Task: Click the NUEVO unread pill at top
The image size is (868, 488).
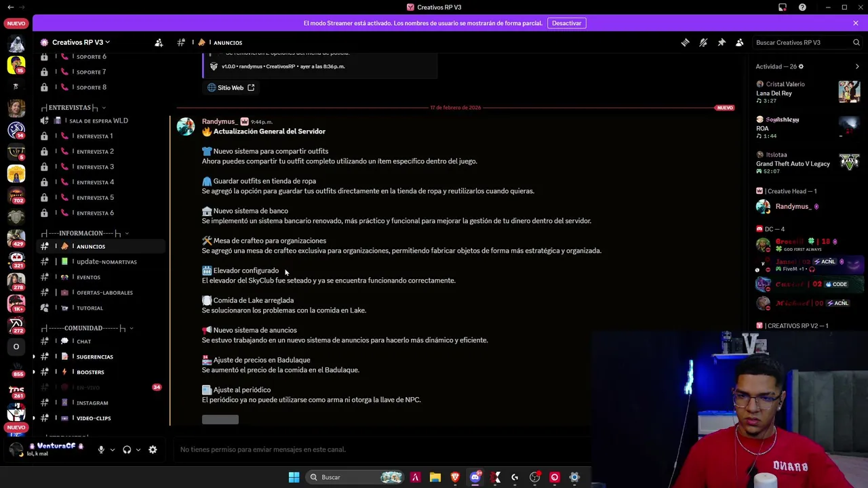Action: tap(16, 23)
